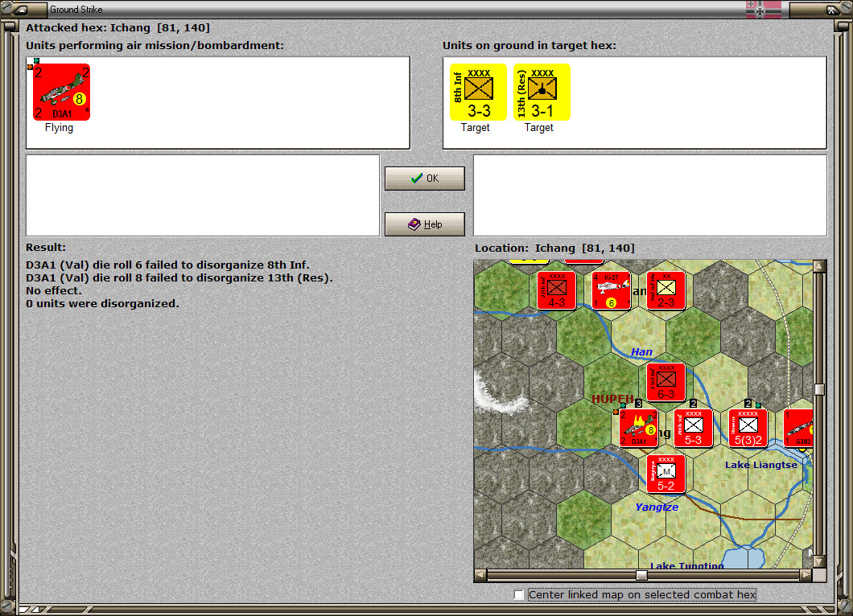Screen dimensions: 853x616
Task: Select the 8th Inf 3-3 target counter
Action: [x=478, y=92]
